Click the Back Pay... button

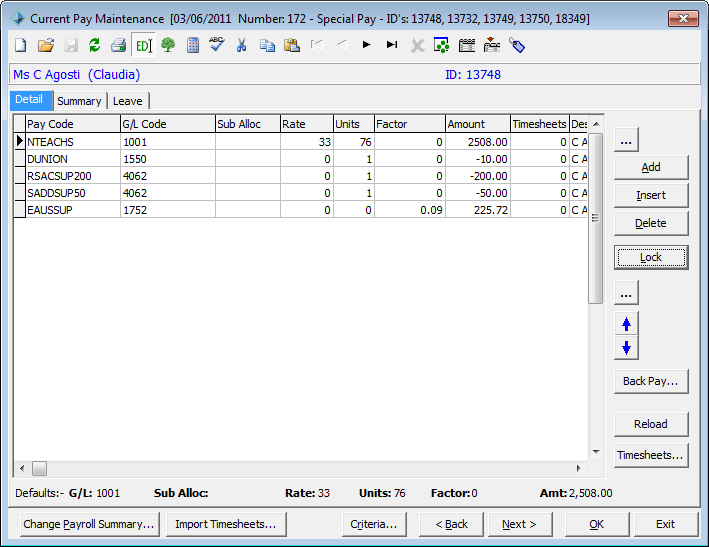point(651,381)
